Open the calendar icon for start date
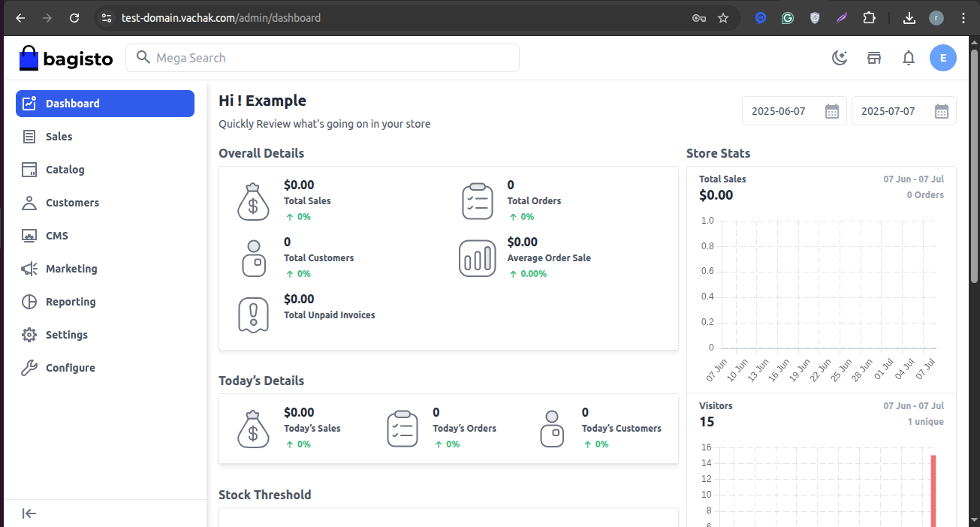Screen dimensions: 980x527 pos(832,111)
